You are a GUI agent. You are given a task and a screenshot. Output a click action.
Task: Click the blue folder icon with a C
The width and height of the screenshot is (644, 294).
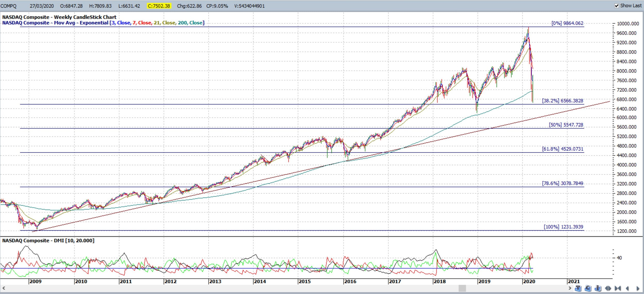point(588,288)
